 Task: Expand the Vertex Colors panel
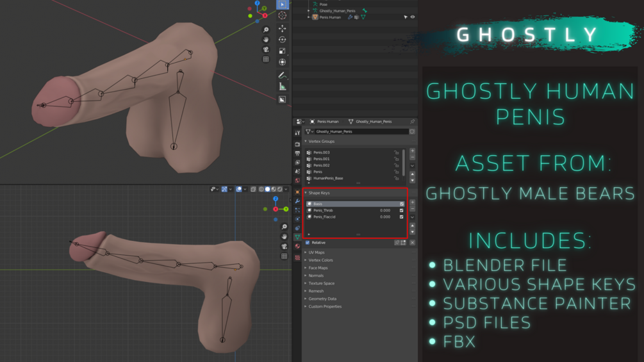[306, 260]
